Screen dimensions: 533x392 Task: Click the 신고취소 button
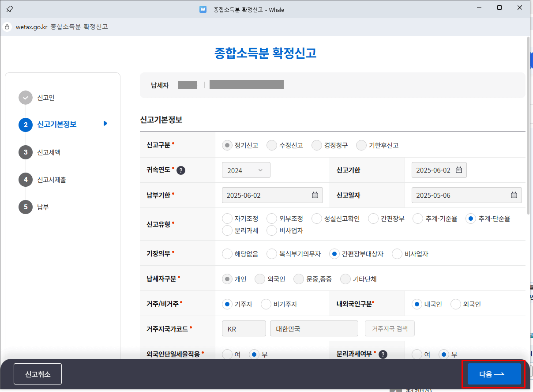click(x=37, y=374)
